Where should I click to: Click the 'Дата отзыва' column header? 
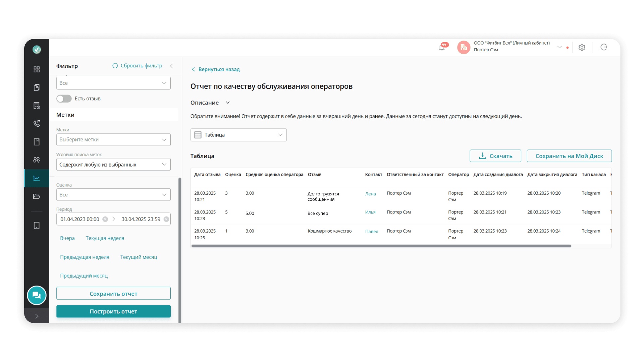click(207, 175)
